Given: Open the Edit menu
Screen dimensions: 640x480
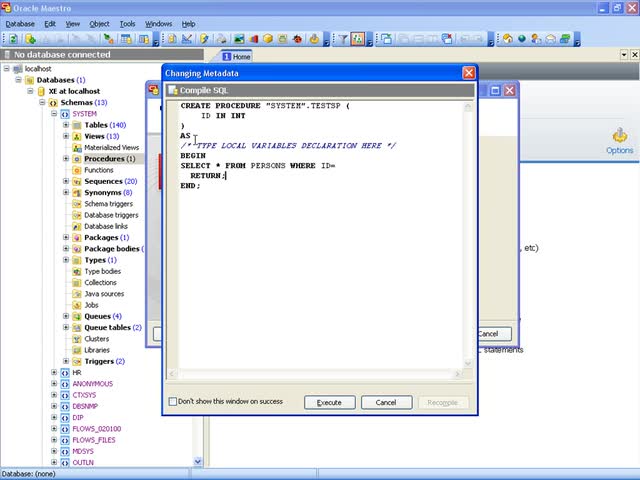Looking at the screenshot, I should pyautogui.click(x=50, y=24).
